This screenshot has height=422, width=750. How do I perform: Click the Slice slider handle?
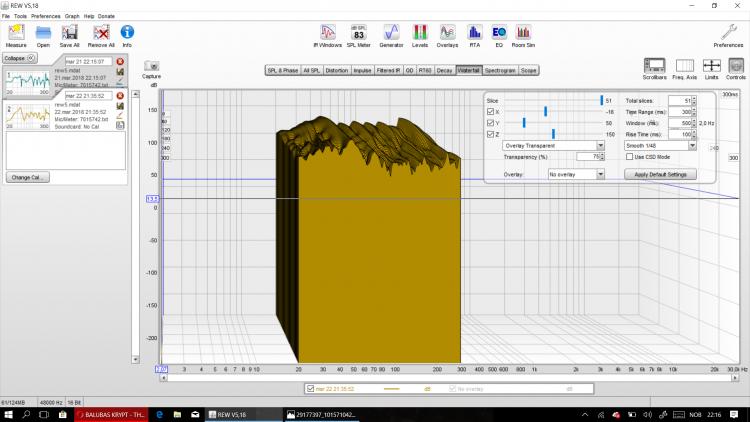tap(600, 101)
